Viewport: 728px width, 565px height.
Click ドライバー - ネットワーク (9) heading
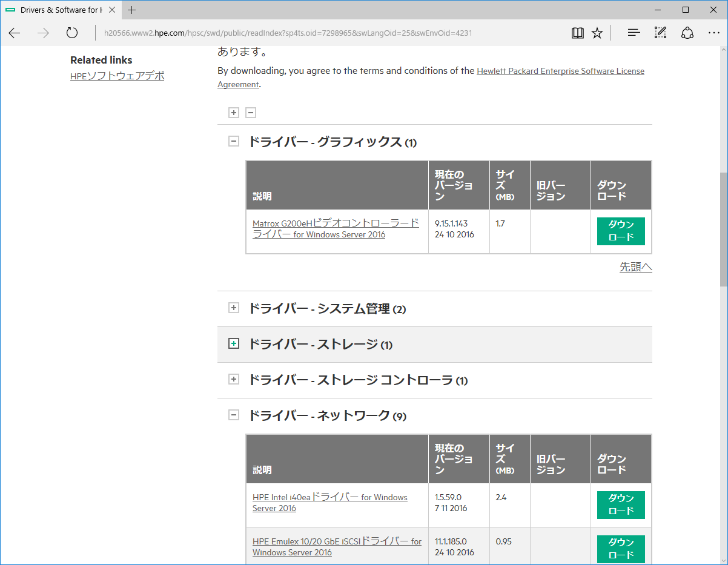[327, 416]
